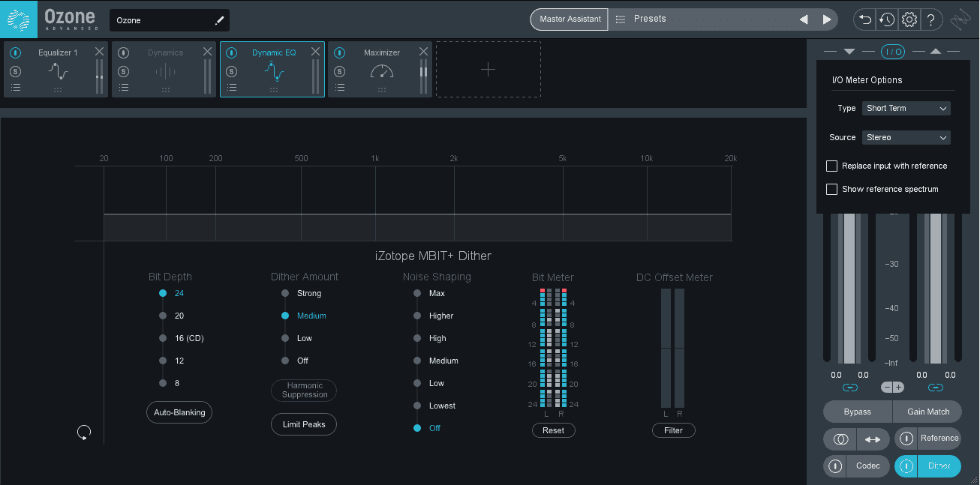Open the meter Source dropdown
Image resolution: width=980 pixels, height=485 pixels.
[906, 137]
